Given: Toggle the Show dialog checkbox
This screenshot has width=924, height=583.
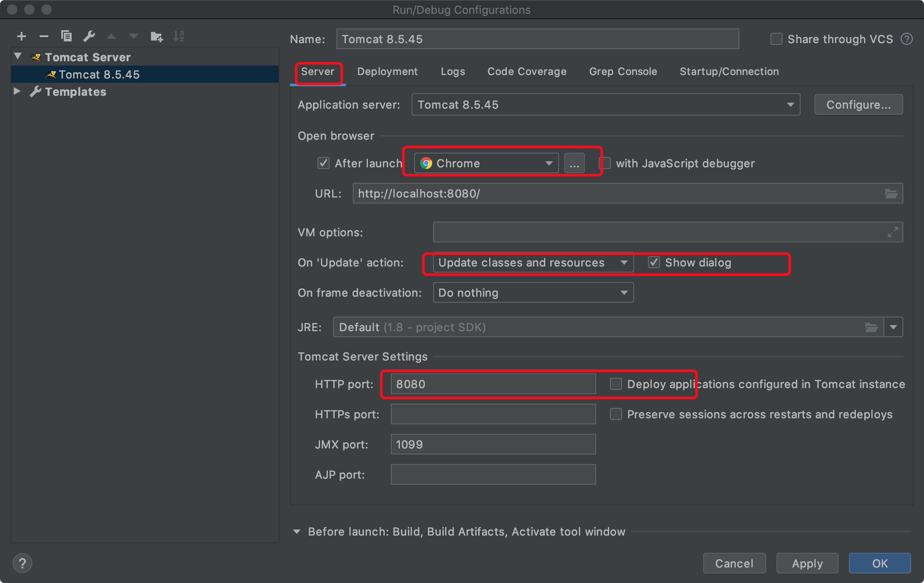Looking at the screenshot, I should 654,262.
